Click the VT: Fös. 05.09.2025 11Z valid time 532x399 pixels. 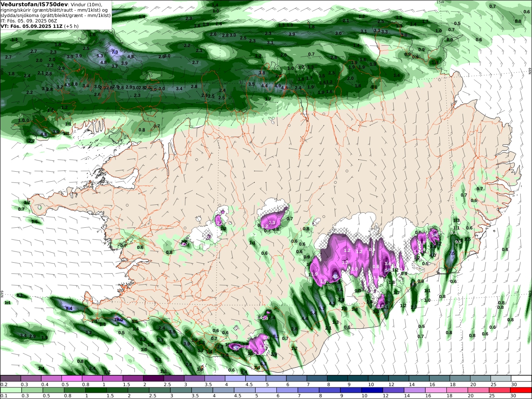[x=32, y=26]
